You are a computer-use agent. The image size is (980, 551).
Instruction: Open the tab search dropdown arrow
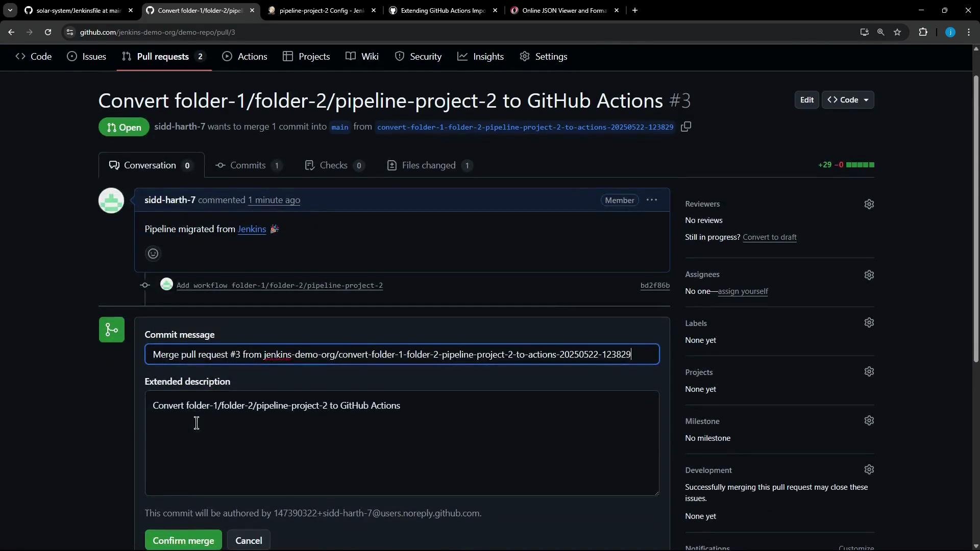click(x=10, y=10)
